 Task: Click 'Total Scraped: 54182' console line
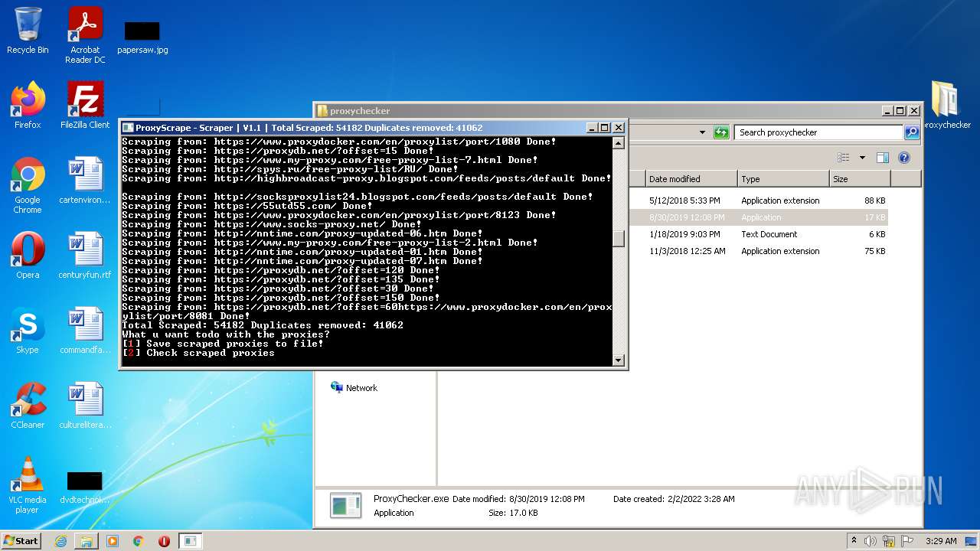coord(263,325)
